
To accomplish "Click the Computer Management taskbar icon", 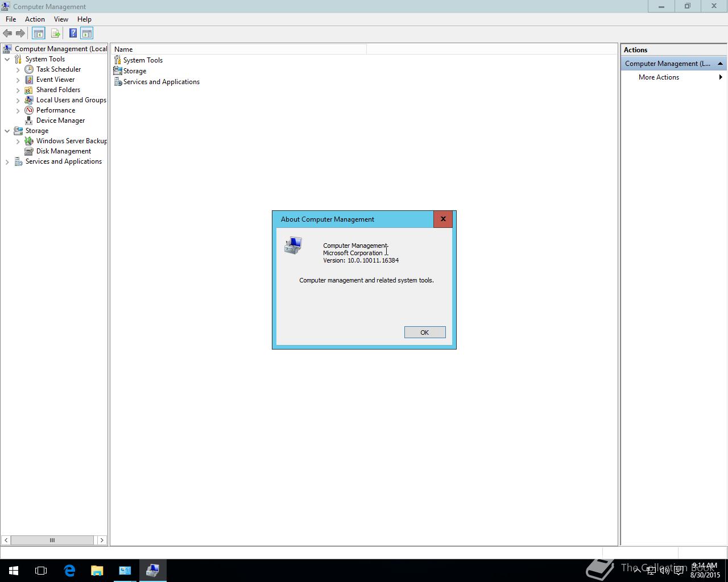I will 152,571.
